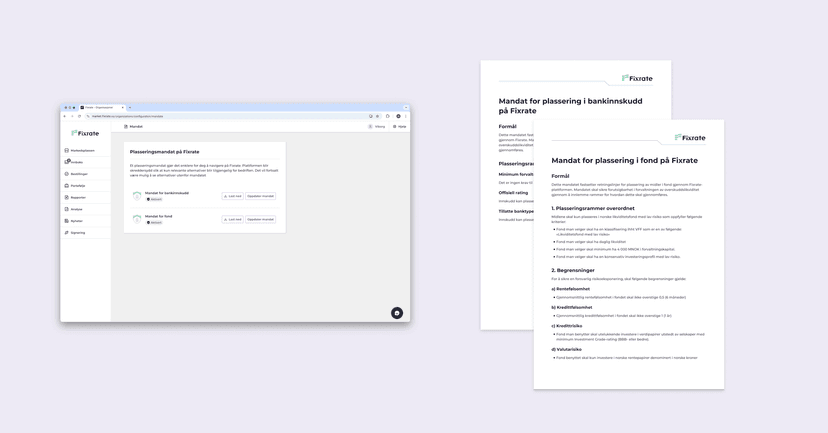Open a new browser tab
Viewport: 828px width, 433px height.
click(130, 107)
